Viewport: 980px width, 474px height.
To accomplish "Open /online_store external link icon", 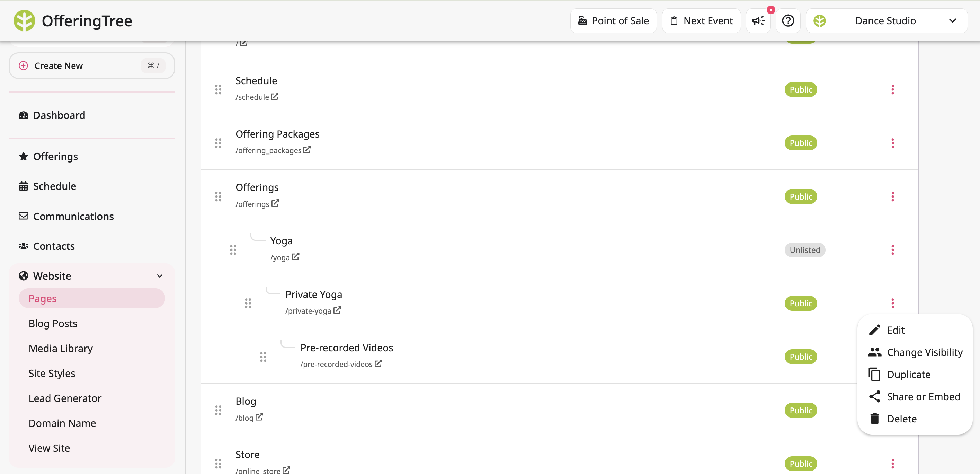I will pyautogui.click(x=286, y=470).
